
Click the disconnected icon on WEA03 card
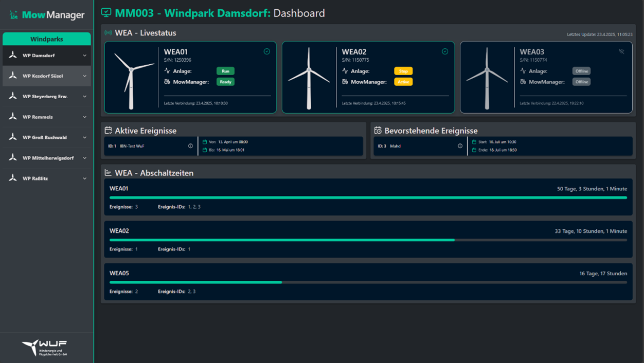pyautogui.click(x=621, y=51)
